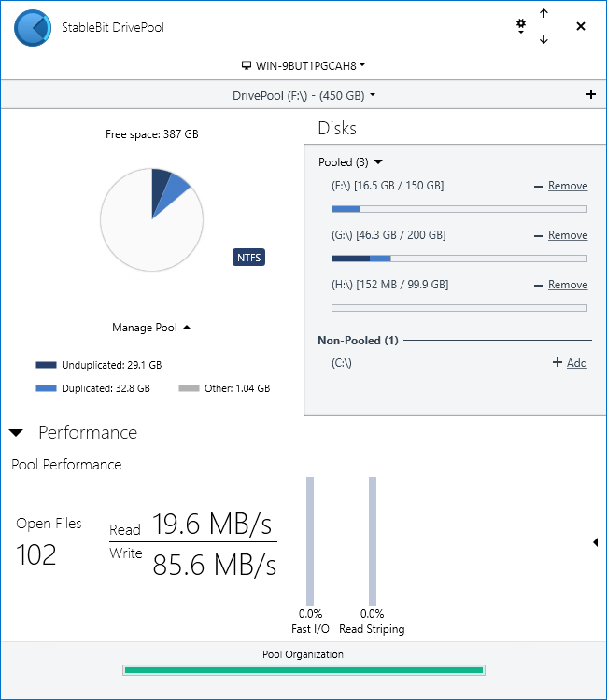
Task: Click the Performance heading
Action: click(88, 432)
